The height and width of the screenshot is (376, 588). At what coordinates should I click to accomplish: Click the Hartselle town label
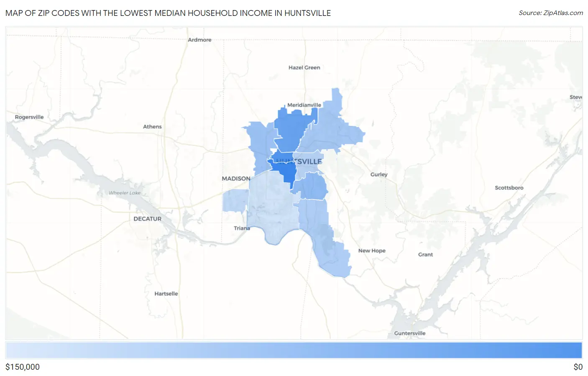pos(166,294)
